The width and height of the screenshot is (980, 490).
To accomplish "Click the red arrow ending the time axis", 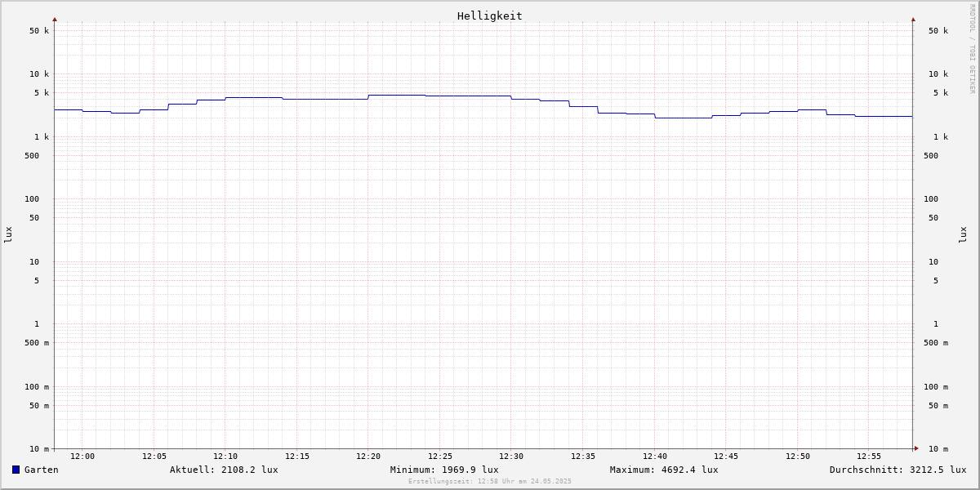I will click(916, 448).
